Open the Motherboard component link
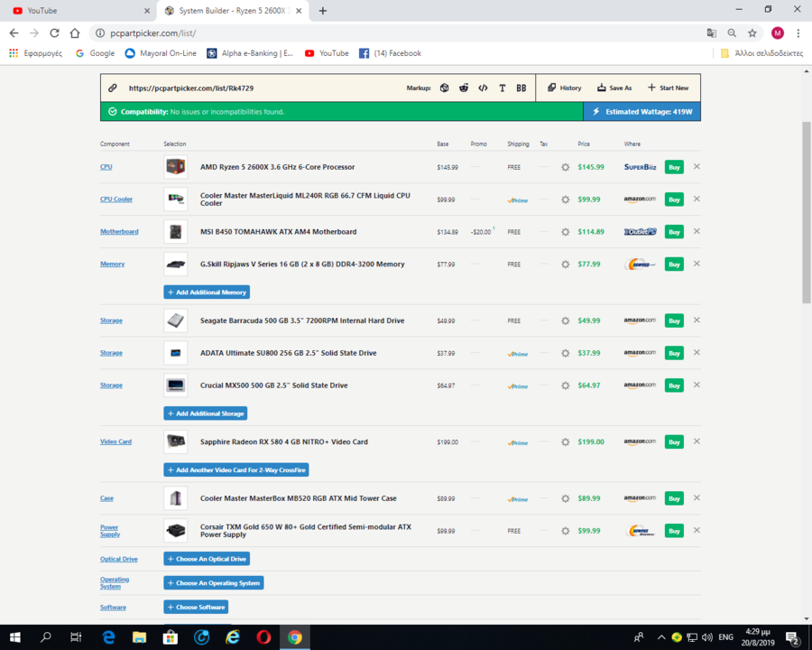This screenshot has width=812, height=650. click(119, 232)
